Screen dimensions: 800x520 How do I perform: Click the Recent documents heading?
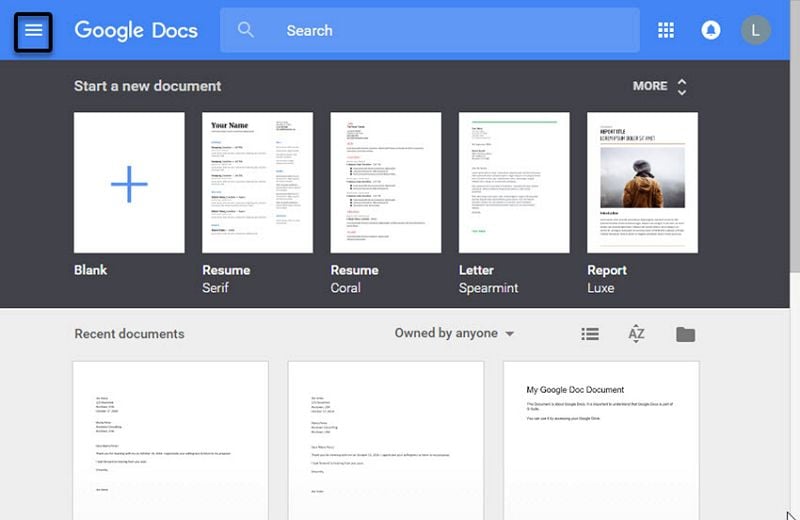coord(129,334)
